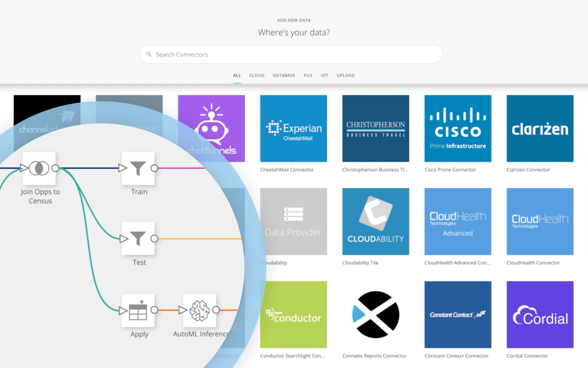Open the Christopherson Business Travel connector

tap(376, 129)
